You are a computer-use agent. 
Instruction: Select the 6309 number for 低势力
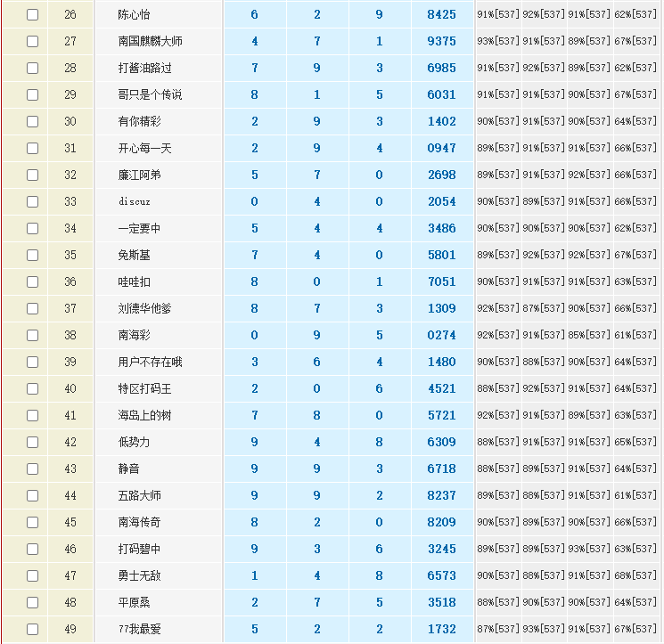[441, 443]
